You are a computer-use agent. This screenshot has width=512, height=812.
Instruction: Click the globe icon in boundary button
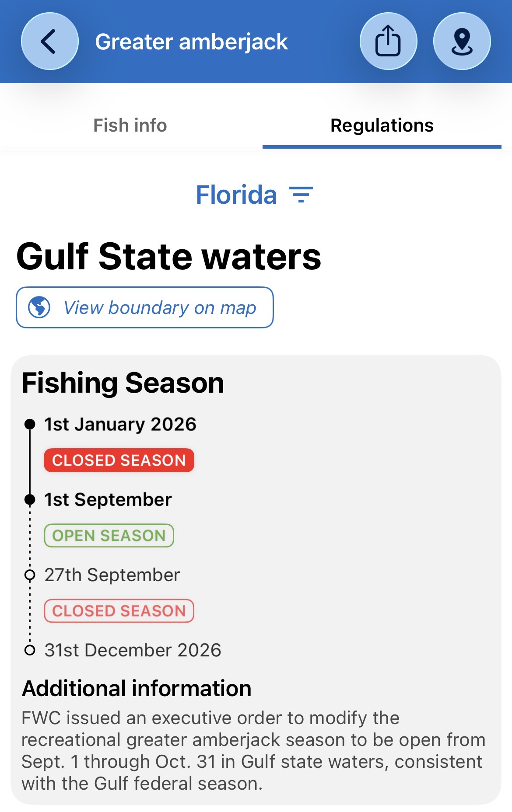[39, 307]
